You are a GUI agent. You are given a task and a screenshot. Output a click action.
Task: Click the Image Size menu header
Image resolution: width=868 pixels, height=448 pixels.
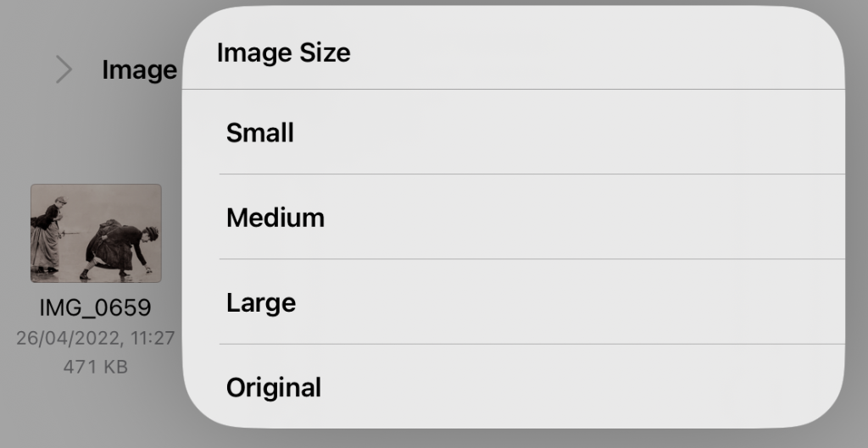(x=284, y=53)
